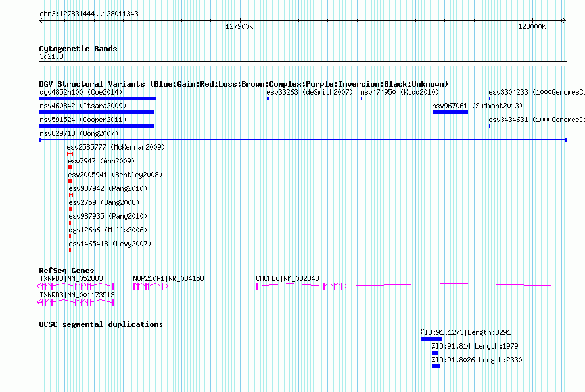
Task: Click the nsv474950 (Kidd2010) label
Action: [400, 92]
